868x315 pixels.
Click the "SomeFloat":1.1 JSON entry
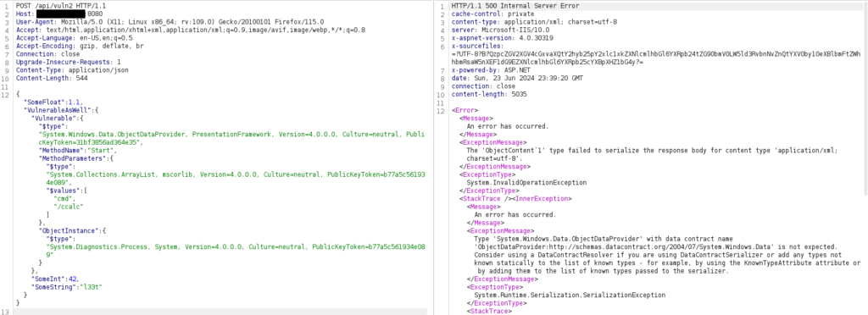pyautogui.click(x=53, y=102)
